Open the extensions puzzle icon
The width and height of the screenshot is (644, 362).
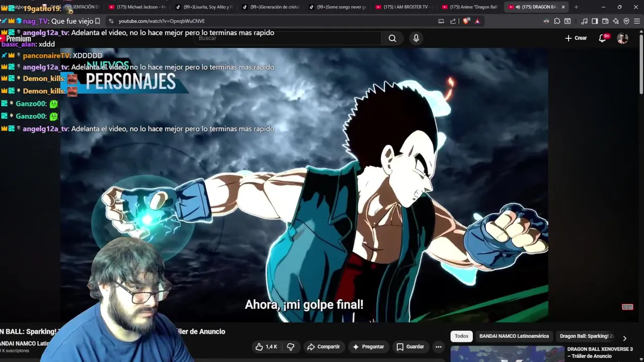[x=557, y=21]
